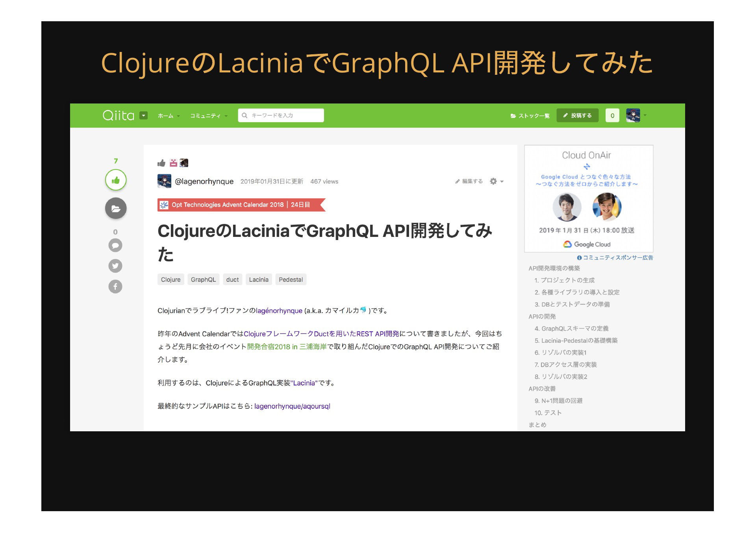The width and height of the screenshot is (756, 534).
Task: Click the comment bubble icon
Action: [x=115, y=246]
